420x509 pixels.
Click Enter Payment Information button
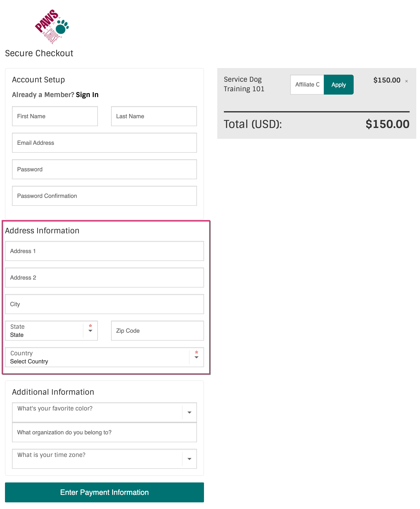point(104,492)
